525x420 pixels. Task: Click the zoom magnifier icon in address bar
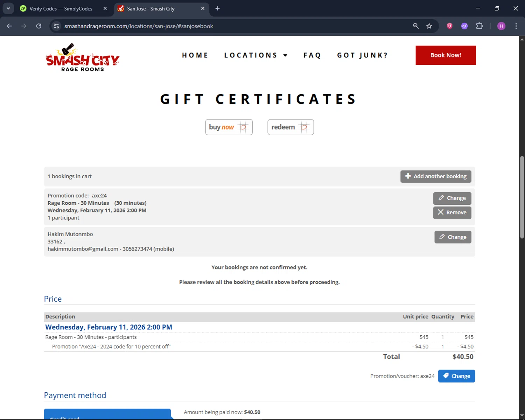416,26
